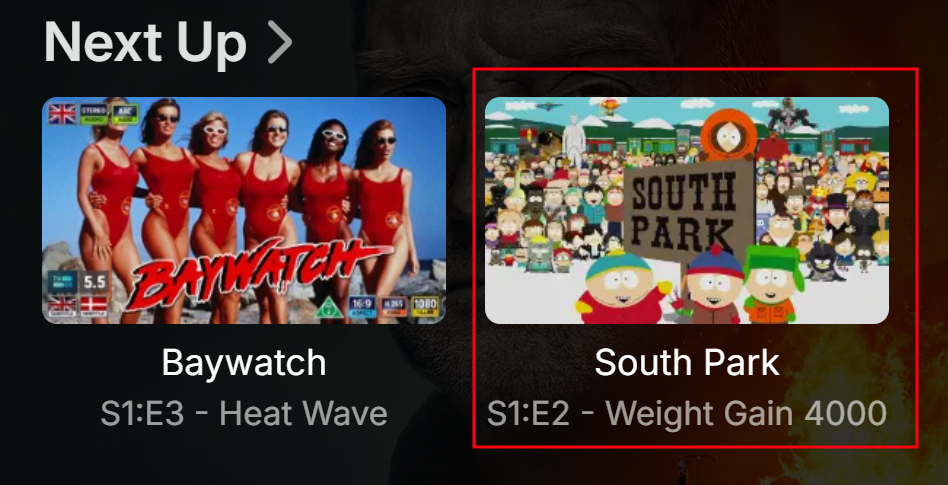Screen dimensions: 948x485
Task: Open the South Park poster thumbnail
Action: [x=687, y=210]
